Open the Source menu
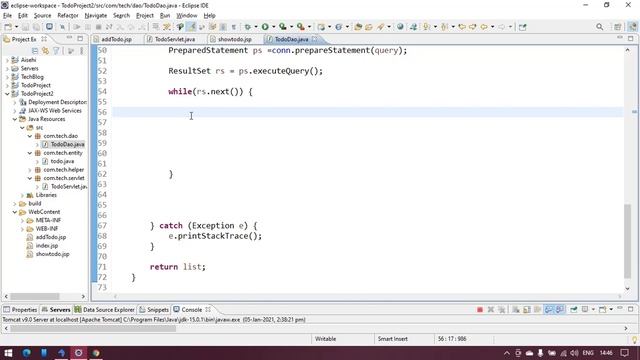Screen dimensions: 640x360 [x=42, y=16]
